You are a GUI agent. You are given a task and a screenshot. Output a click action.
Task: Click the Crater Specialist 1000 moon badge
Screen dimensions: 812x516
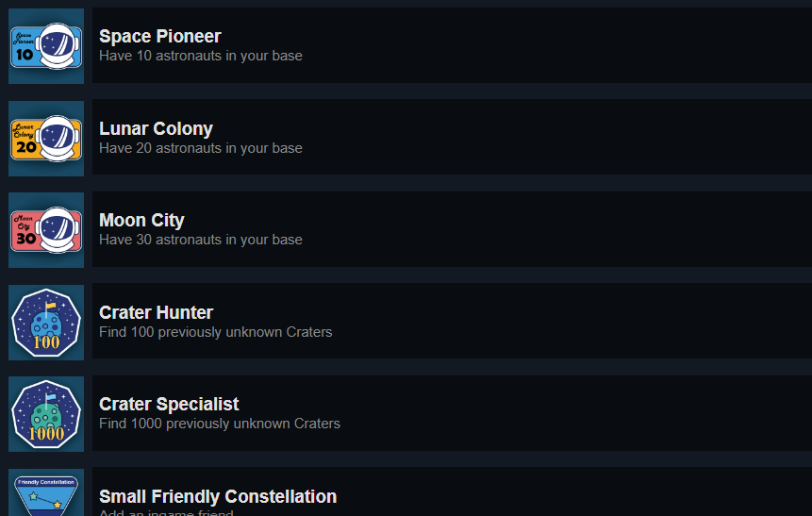[46, 414]
